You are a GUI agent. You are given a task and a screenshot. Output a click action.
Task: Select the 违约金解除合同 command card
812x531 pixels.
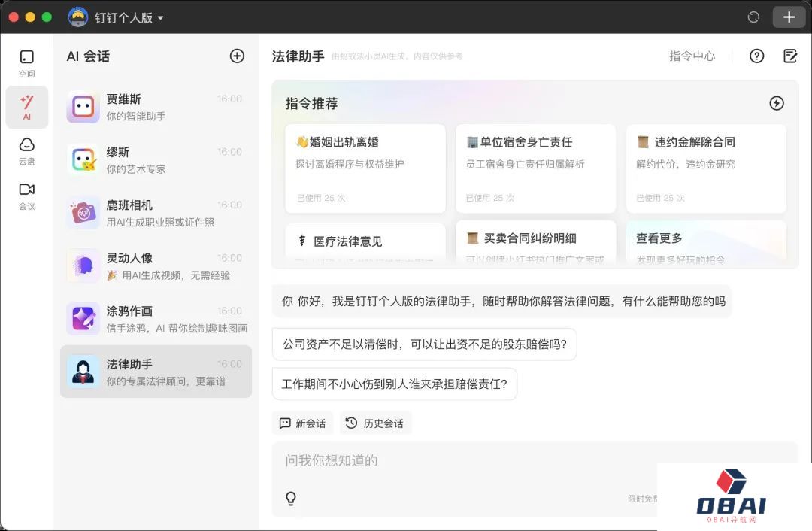tap(706, 168)
